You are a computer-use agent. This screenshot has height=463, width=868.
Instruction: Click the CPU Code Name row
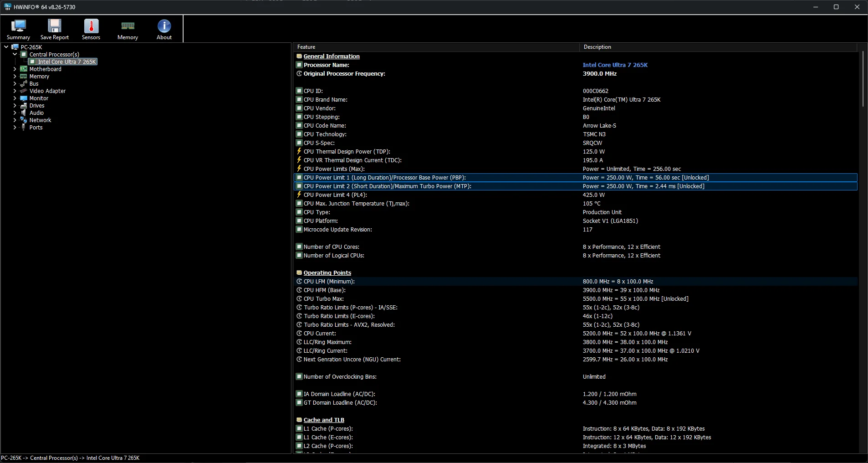click(576, 126)
